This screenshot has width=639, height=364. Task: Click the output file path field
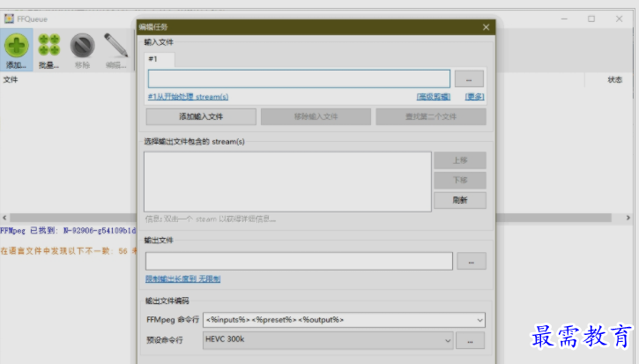click(x=299, y=261)
